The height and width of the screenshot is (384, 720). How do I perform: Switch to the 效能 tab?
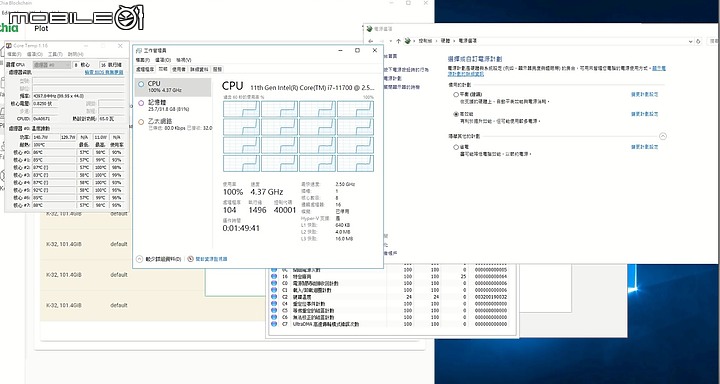pos(163,69)
